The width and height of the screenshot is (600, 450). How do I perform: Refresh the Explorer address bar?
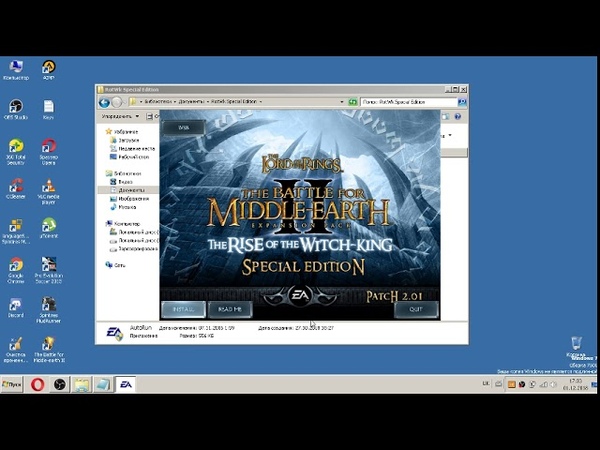[353, 102]
